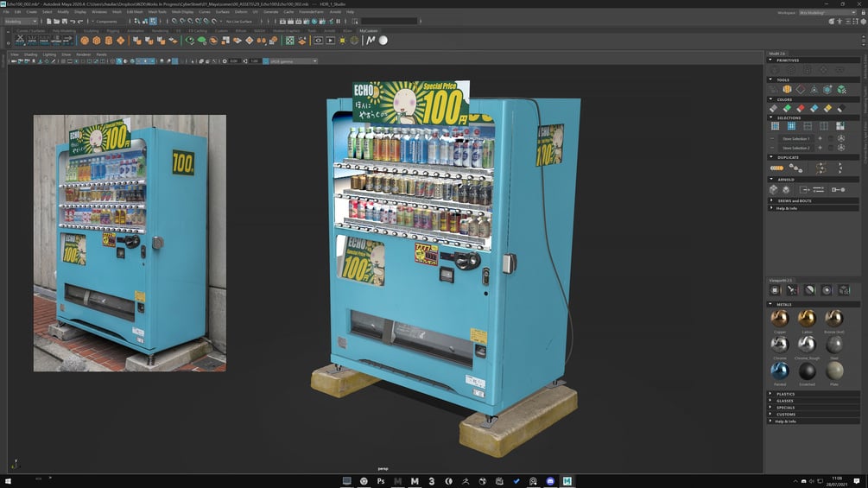Collapse the PRIMITIVES section
This screenshot has height=488, width=868.
[787, 60]
